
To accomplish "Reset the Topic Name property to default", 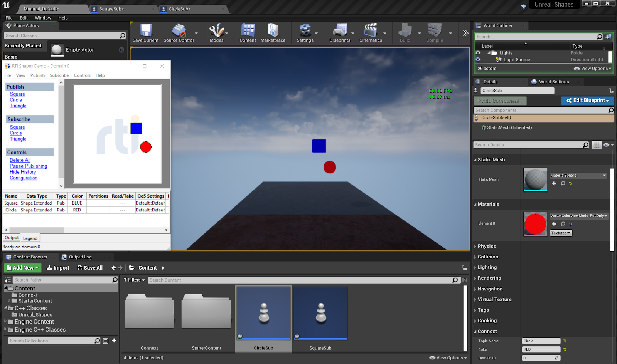I will point(565,341).
